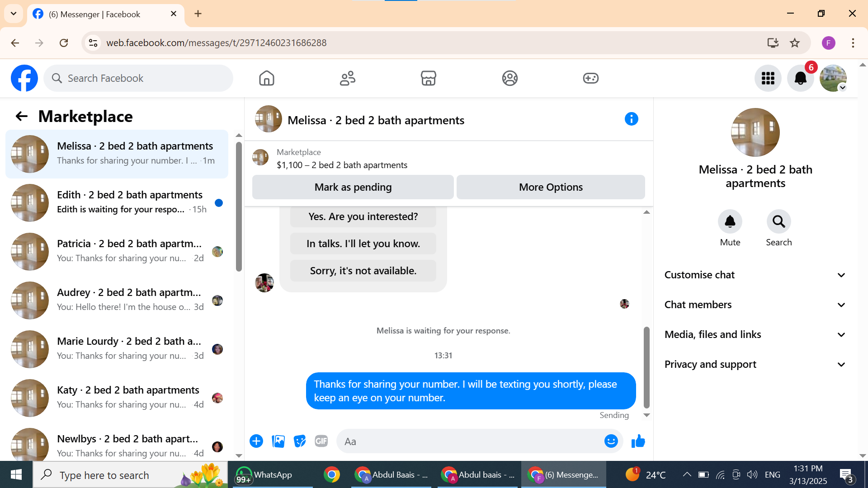Click the Windows taskbar search box
868x488 pixels.
[x=130, y=474]
